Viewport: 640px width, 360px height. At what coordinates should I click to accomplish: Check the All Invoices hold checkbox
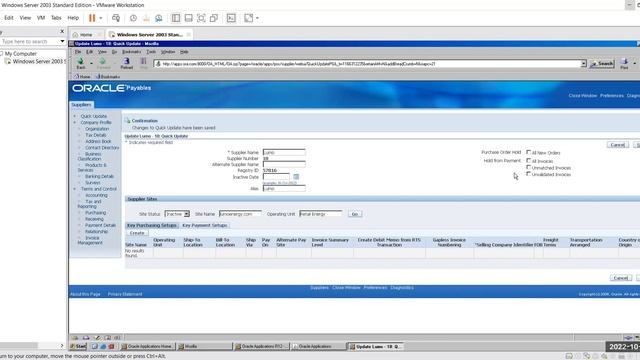coord(529,161)
